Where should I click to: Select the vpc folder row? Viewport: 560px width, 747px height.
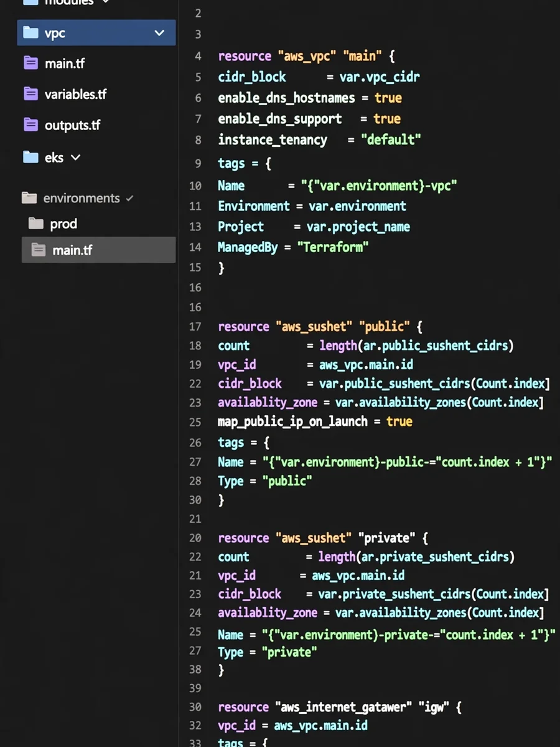[96, 32]
